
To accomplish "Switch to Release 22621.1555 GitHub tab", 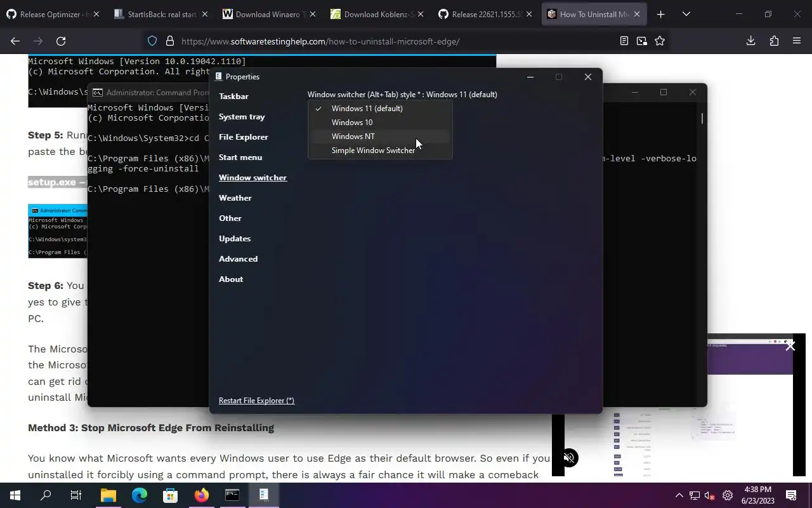I will 486,14.
